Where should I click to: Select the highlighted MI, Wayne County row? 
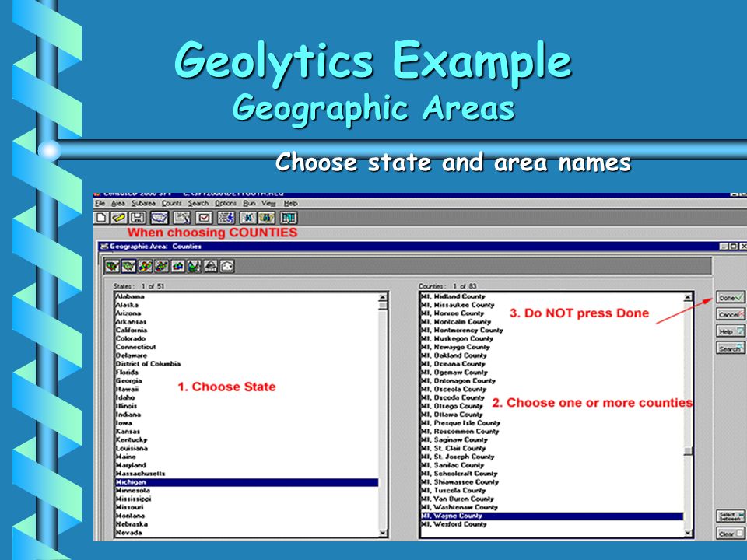pos(552,516)
